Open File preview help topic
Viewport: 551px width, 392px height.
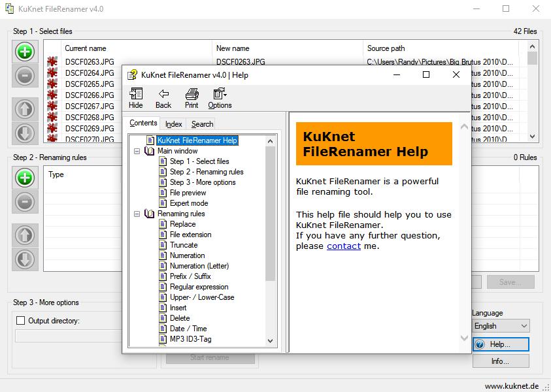coord(188,193)
